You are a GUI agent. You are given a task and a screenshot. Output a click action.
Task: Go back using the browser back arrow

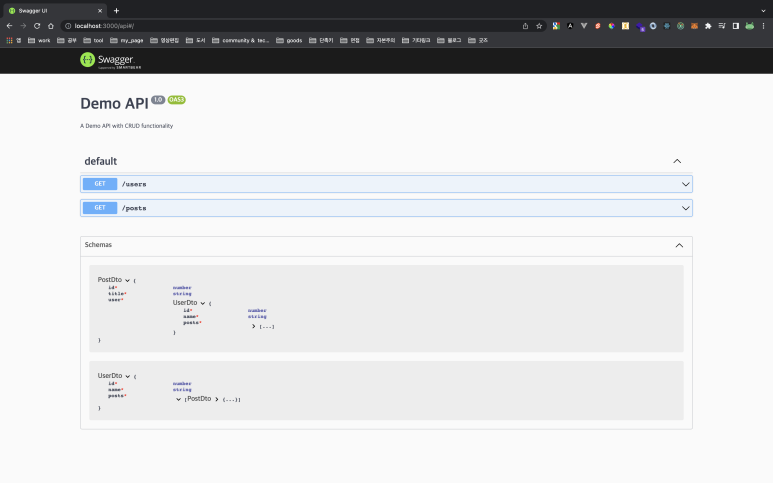point(9,26)
